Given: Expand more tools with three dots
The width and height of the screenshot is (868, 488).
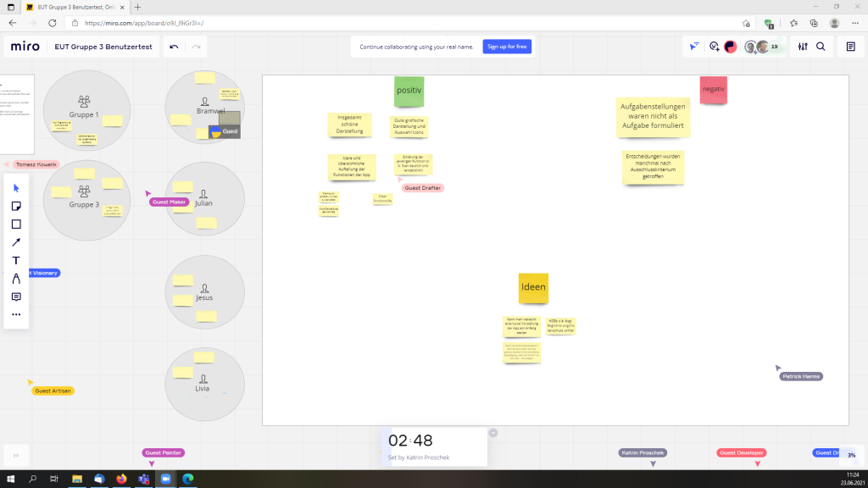Looking at the screenshot, I should 16,314.
